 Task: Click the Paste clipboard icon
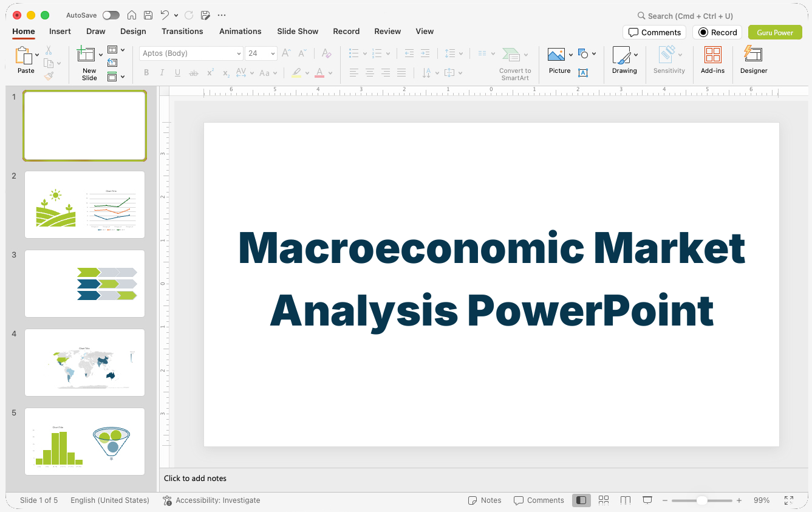pyautogui.click(x=24, y=55)
